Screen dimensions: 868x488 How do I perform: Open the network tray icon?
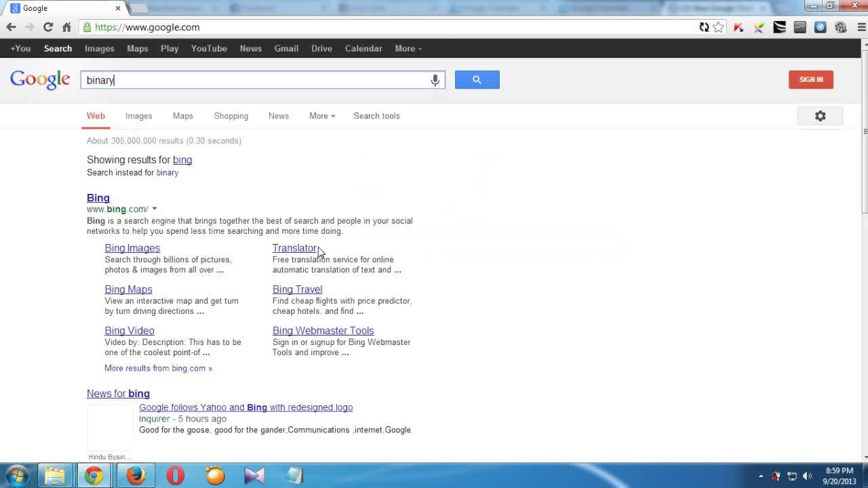791,476
